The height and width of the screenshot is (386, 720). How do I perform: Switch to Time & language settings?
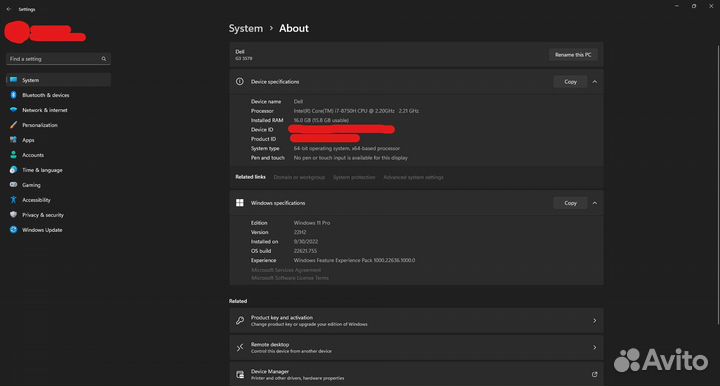pos(58,170)
